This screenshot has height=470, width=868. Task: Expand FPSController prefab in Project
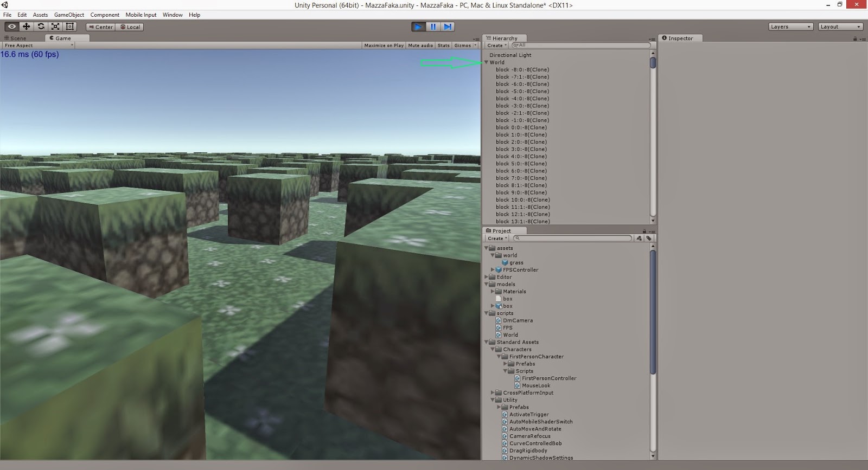pos(493,270)
